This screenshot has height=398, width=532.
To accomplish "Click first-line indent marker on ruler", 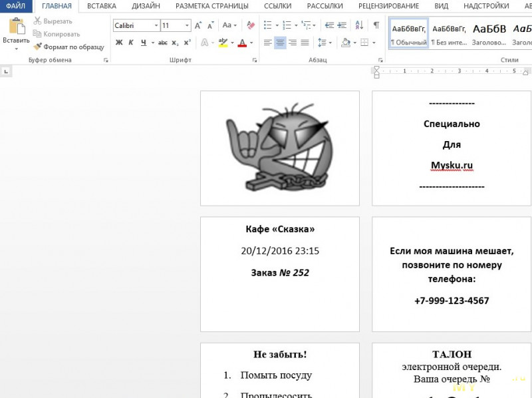I will click(x=376, y=69).
